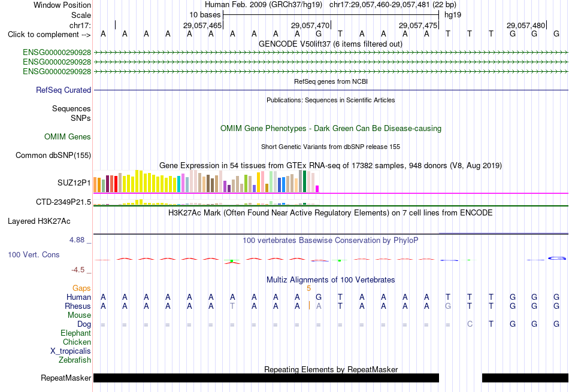Click the '10 bases' scale text
Image resolution: width=569 pixels, height=392 pixels.
(x=205, y=15)
